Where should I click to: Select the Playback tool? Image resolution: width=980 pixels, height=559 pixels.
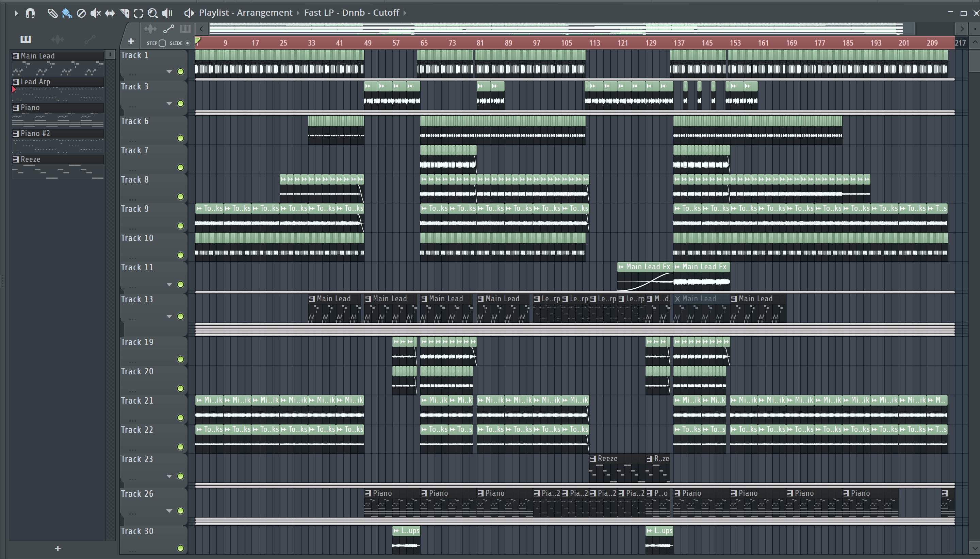coord(167,13)
